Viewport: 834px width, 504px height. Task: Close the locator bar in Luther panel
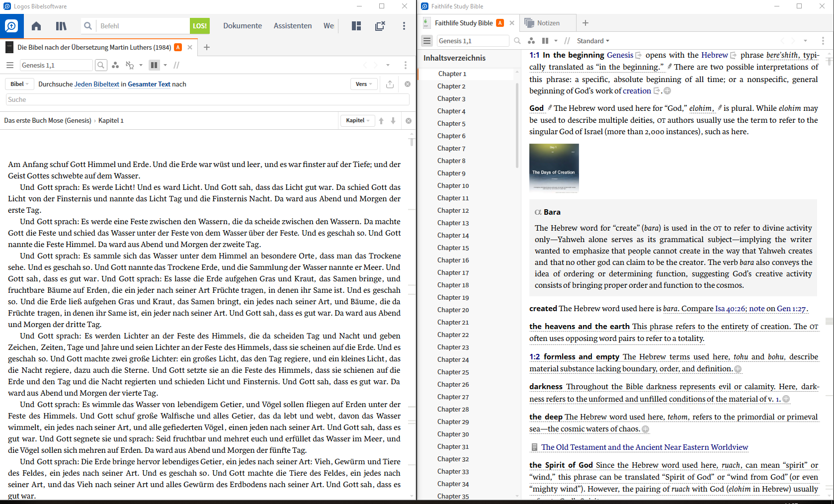(409, 121)
